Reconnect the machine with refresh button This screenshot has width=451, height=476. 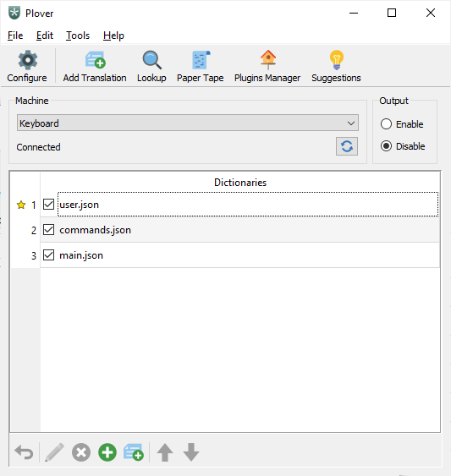coord(347,146)
